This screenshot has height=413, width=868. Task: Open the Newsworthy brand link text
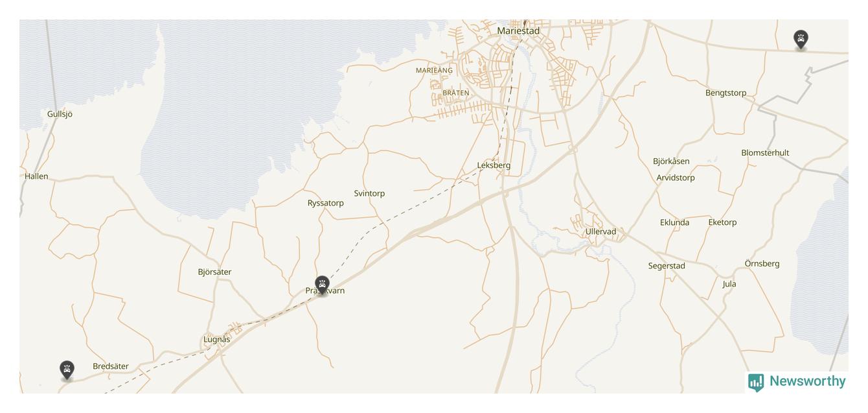[808, 381]
